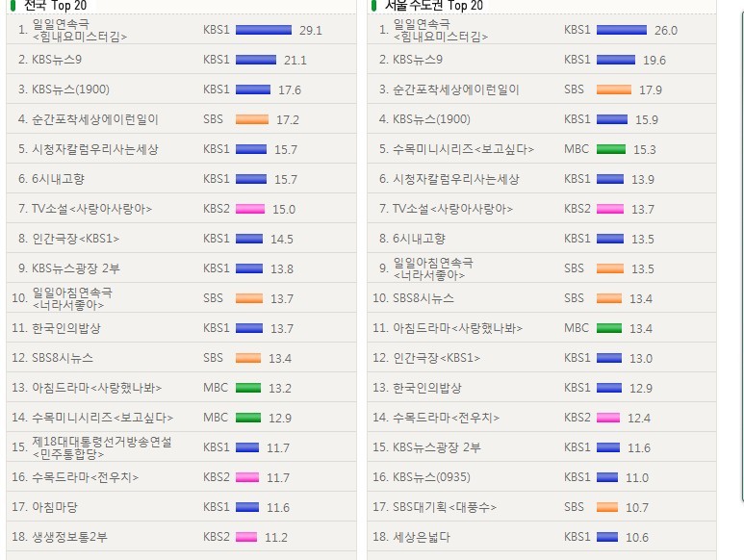Select 'TV소설<사랑아사랑아>' in the 서울수도권 list
744x560 pixels.
[452, 209]
